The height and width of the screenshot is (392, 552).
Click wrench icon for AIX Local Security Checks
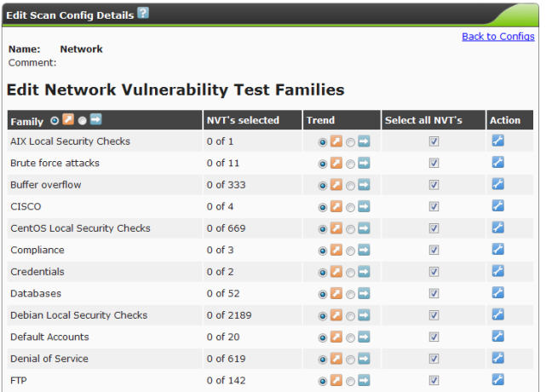click(498, 141)
